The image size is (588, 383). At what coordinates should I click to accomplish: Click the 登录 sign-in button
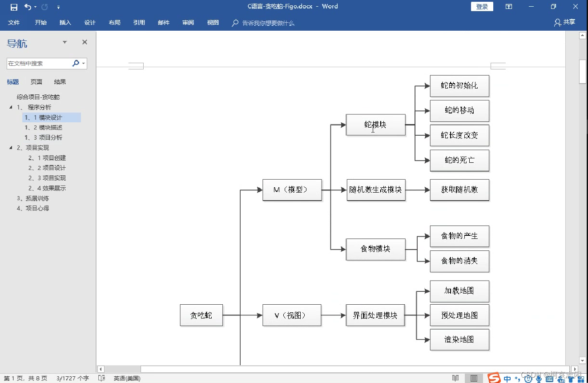point(482,7)
